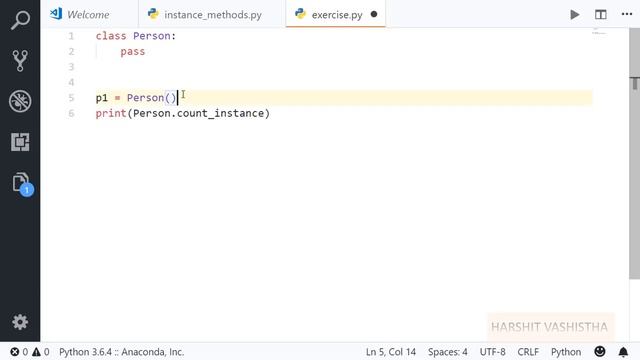
Task: Click the minimap preview in the editor
Action: pyautogui.click(x=599, y=32)
